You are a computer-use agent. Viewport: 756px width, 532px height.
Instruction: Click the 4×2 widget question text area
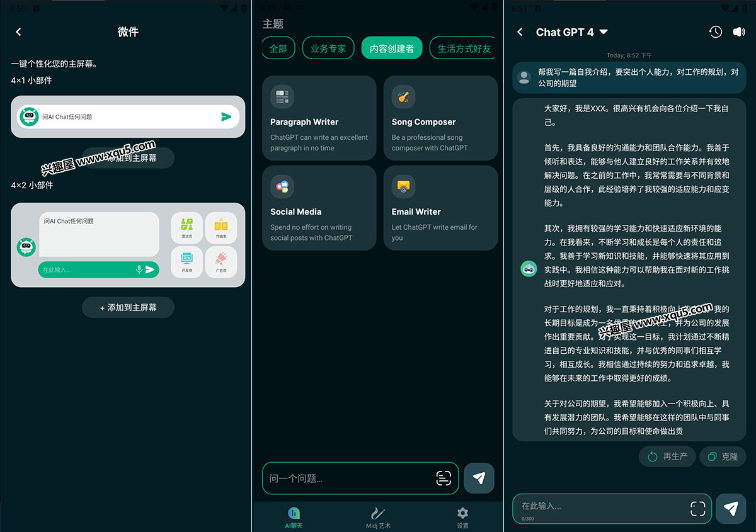(x=99, y=234)
